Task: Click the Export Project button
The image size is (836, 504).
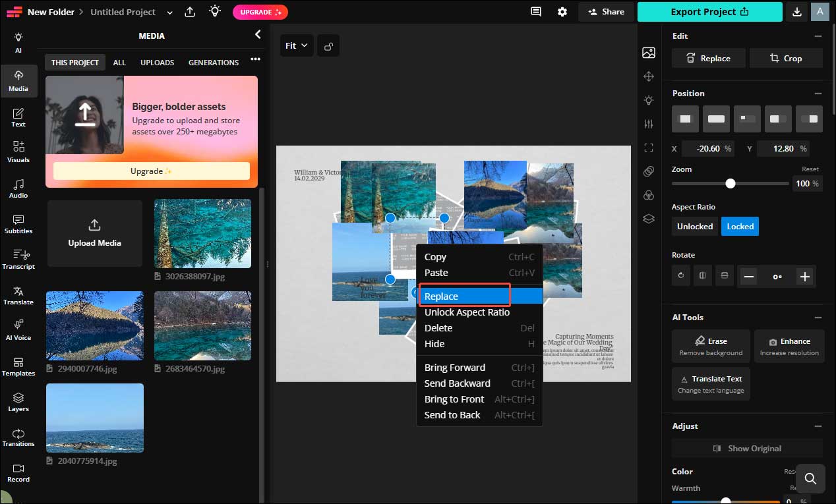Action: coord(710,12)
